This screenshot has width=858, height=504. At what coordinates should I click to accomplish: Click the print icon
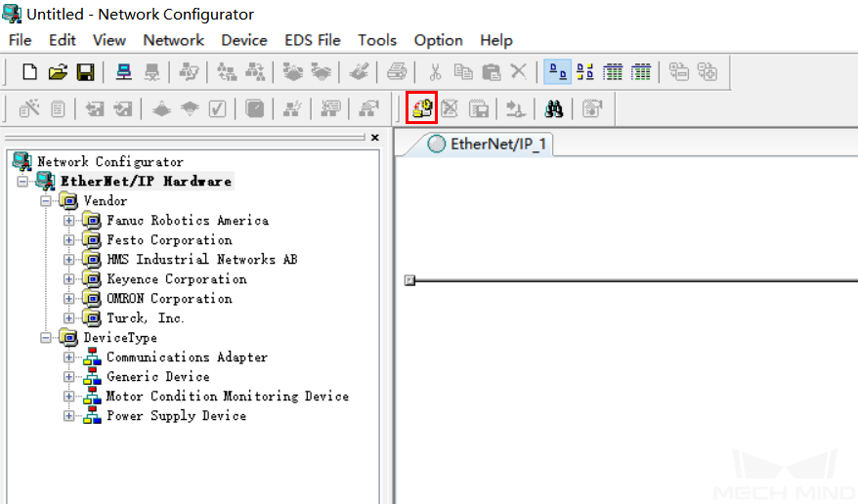pos(397,71)
